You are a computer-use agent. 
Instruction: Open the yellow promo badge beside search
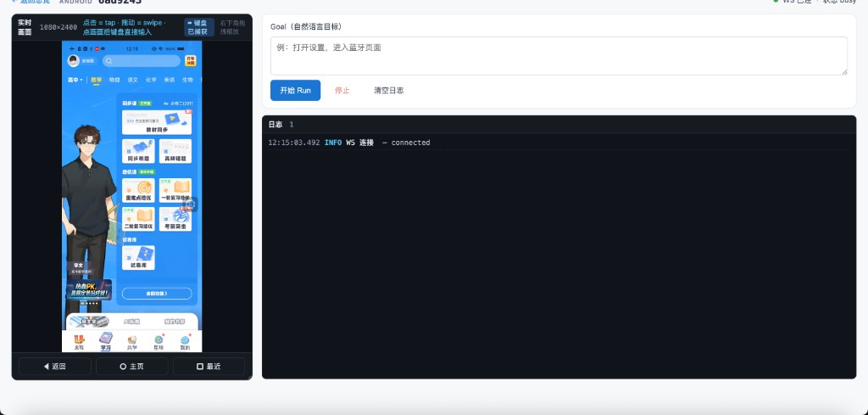(x=191, y=61)
